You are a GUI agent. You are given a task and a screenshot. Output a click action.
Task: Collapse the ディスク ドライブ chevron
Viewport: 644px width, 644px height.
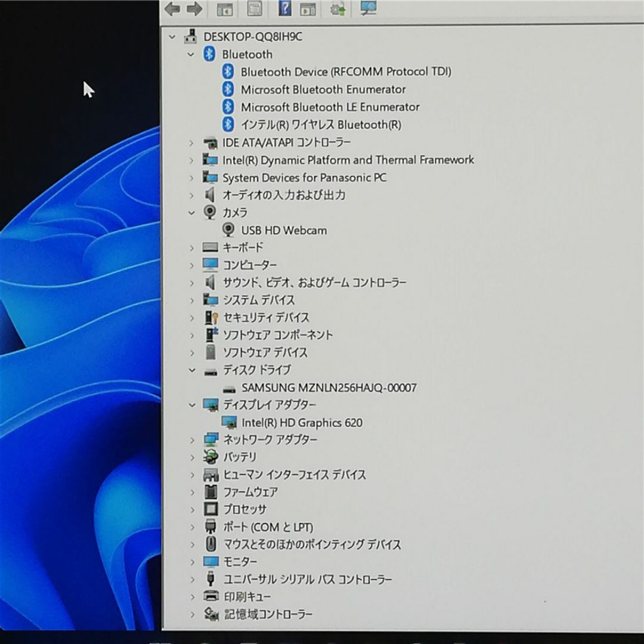click(192, 370)
